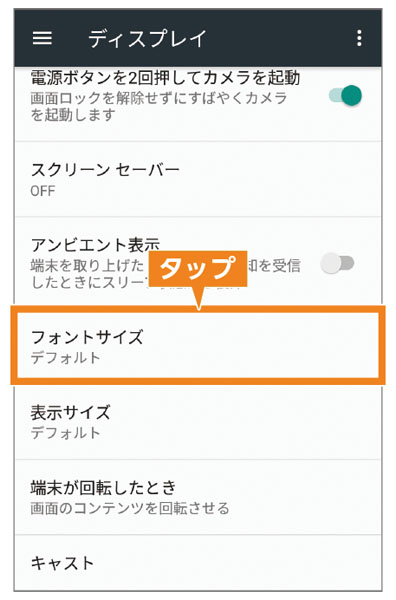Click the デフォルト value under フォントサイズ
Image resolution: width=396 pixels, height=600 pixels.
(x=65, y=357)
